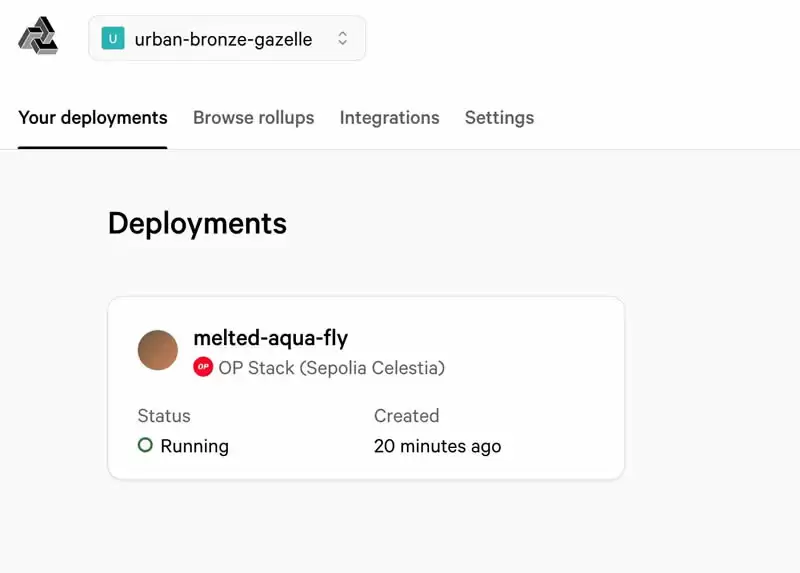Open the urban-bronze-gazelle workspace switcher
Image resolution: width=800 pixels, height=573 pixels.
[x=227, y=39]
